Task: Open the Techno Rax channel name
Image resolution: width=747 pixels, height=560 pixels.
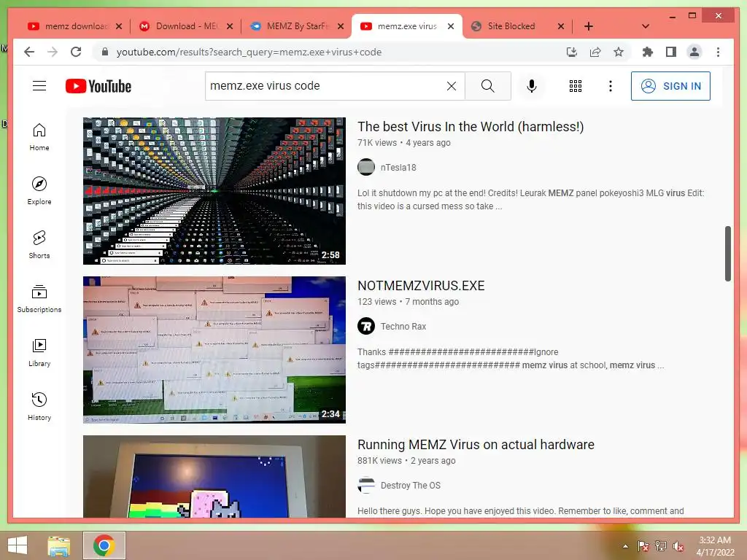Action: (403, 327)
